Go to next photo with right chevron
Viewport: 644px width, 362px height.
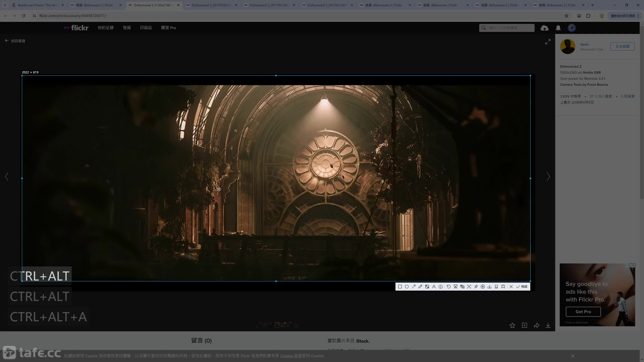pyautogui.click(x=548, y=176)
